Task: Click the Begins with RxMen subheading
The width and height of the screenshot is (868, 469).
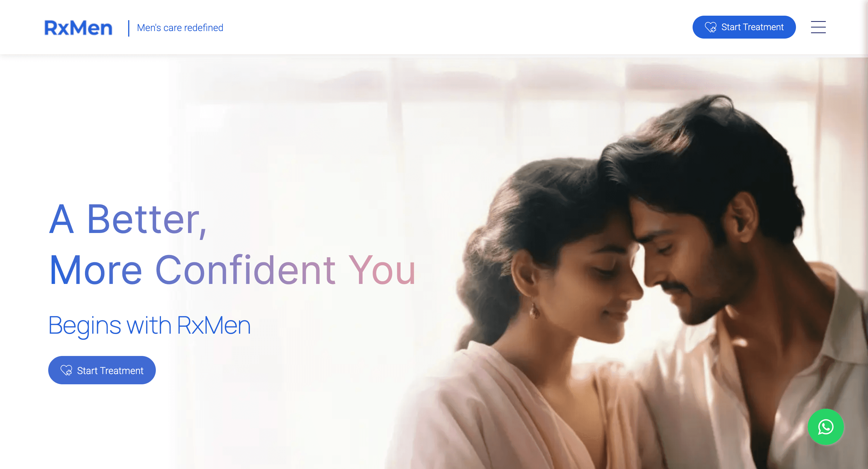Action: click(x=149, y=326)
